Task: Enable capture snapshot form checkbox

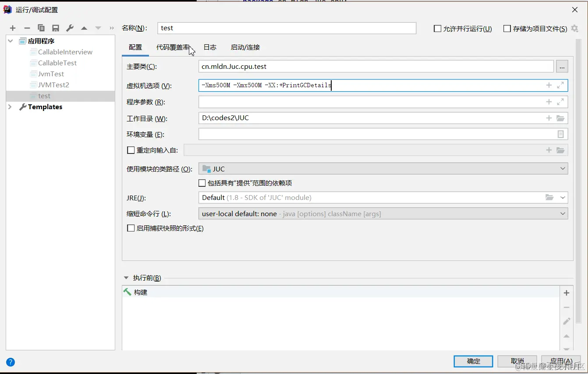Action: tap(131, 228)
